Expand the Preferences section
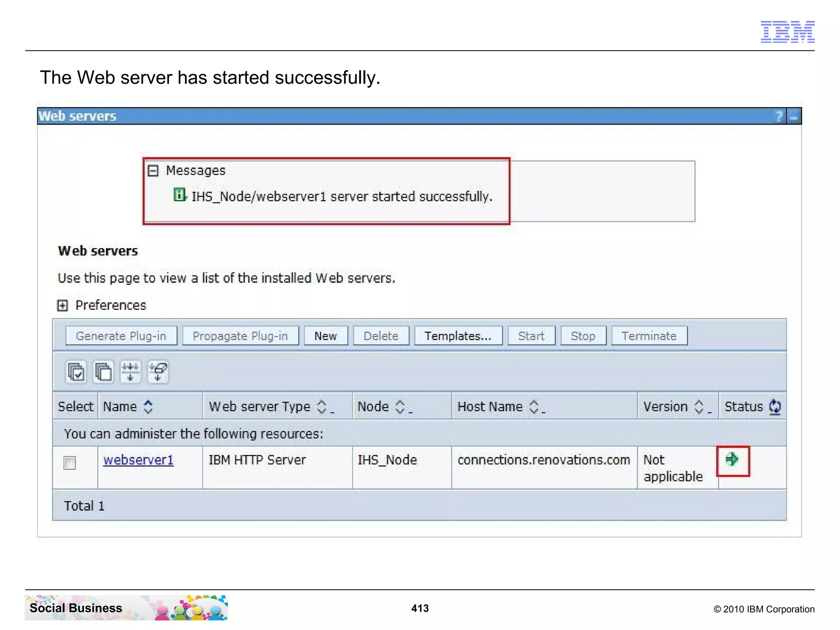Viewport: 840px width, 630px height. pyautogui.click(x=62, y=306)
